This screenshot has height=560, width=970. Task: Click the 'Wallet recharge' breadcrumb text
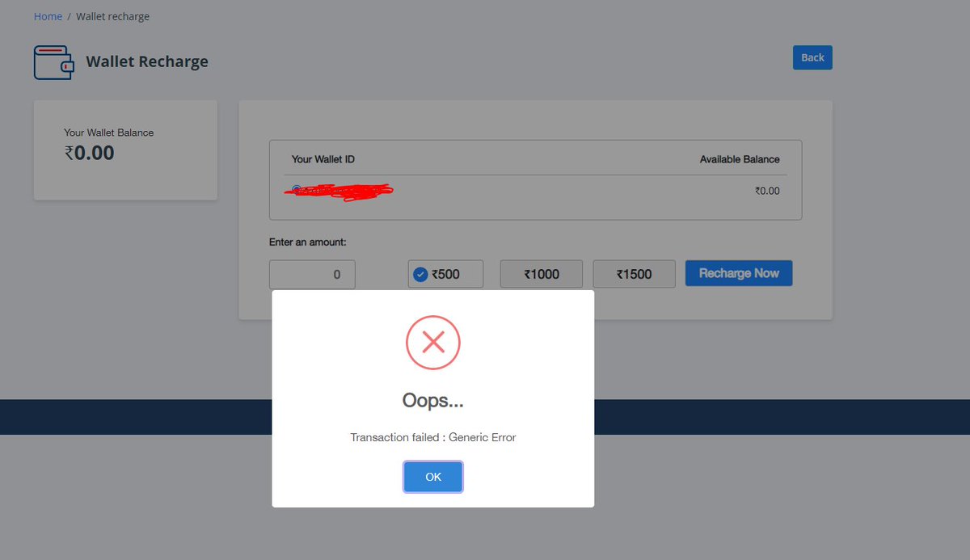[x=112, y=16]
